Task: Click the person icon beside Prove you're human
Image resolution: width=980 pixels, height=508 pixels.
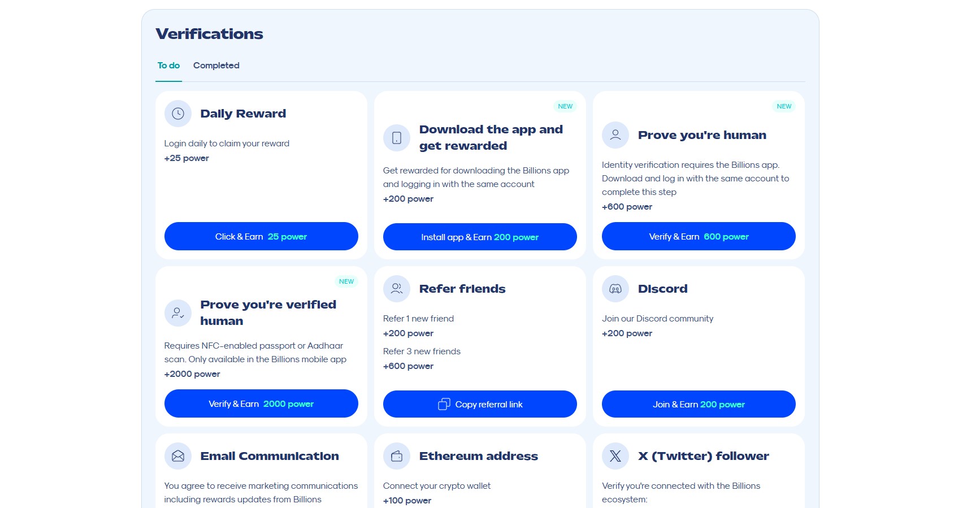Action: 615,135
